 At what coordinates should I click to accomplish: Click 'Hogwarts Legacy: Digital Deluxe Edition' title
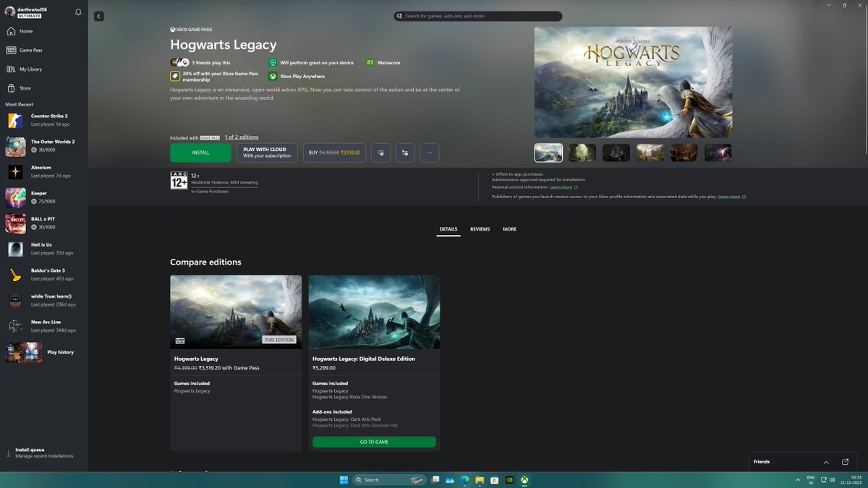click(364, 359)
